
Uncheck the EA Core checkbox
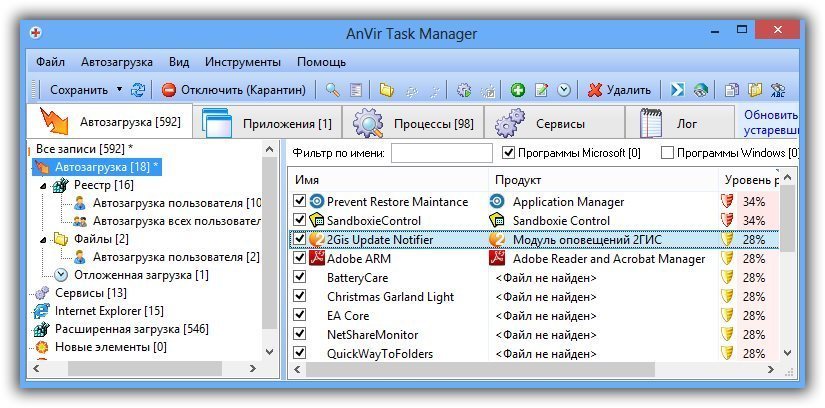click(299, 315)
